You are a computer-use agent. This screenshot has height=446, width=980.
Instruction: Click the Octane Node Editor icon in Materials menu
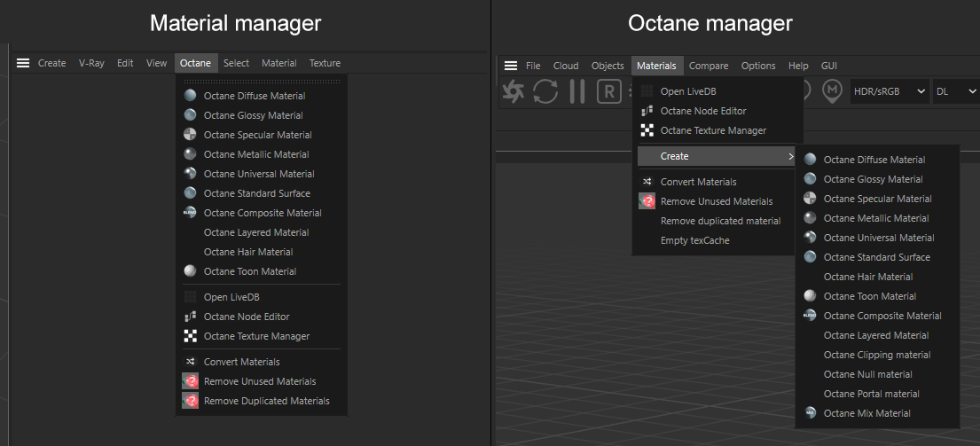point(647,111)
